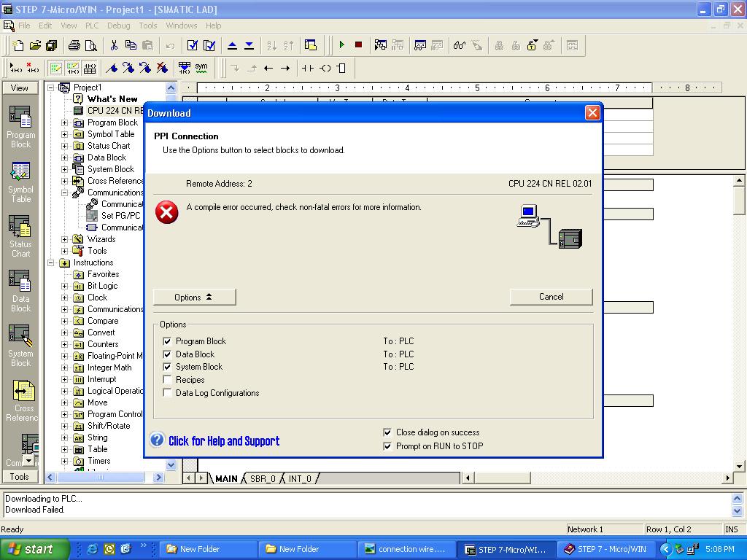The height and width of the screenshot is (560, 747).
Task: Click the Windows start button
Action: pos(34,549)
